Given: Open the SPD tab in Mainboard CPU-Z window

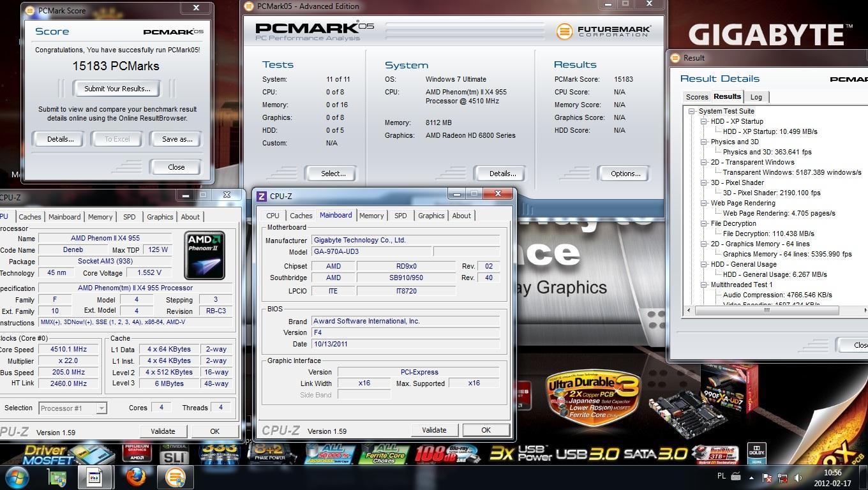Looking at the screenshot, I should pyautogui.click(x=400, y=216).
